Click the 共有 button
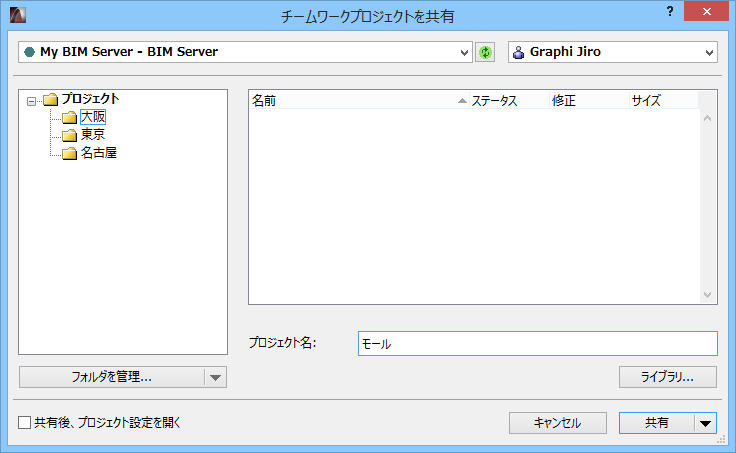 [x=656, y=423]
